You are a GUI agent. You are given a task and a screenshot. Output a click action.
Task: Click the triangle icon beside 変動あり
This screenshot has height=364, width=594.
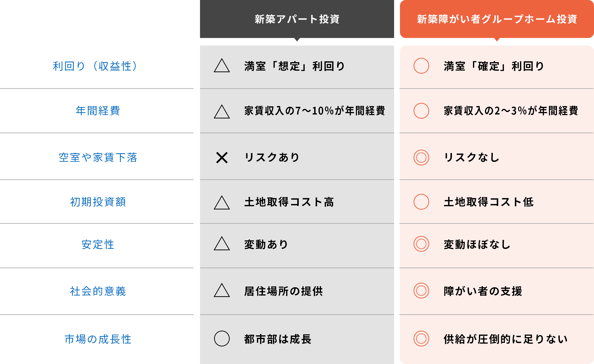222,243
